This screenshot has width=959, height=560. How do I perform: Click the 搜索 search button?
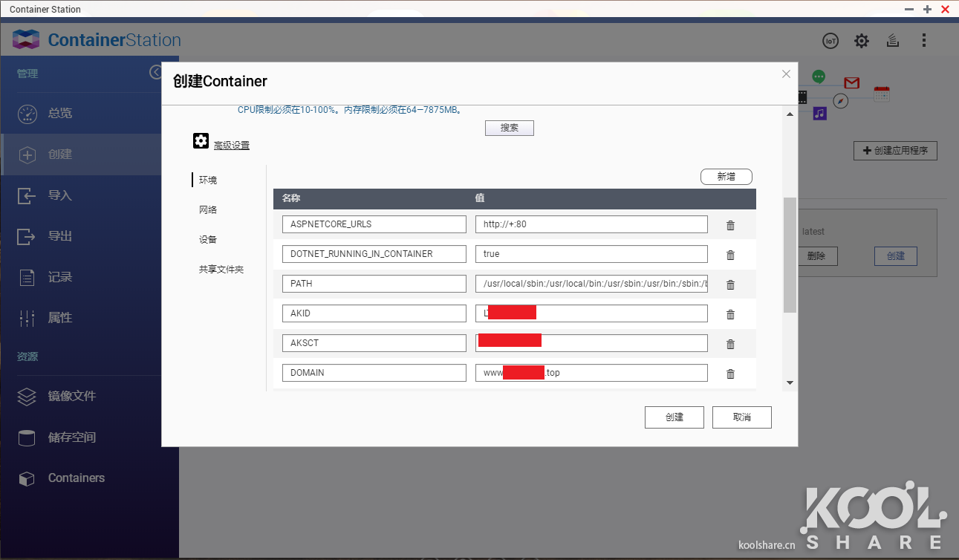[x=510, y=128]
